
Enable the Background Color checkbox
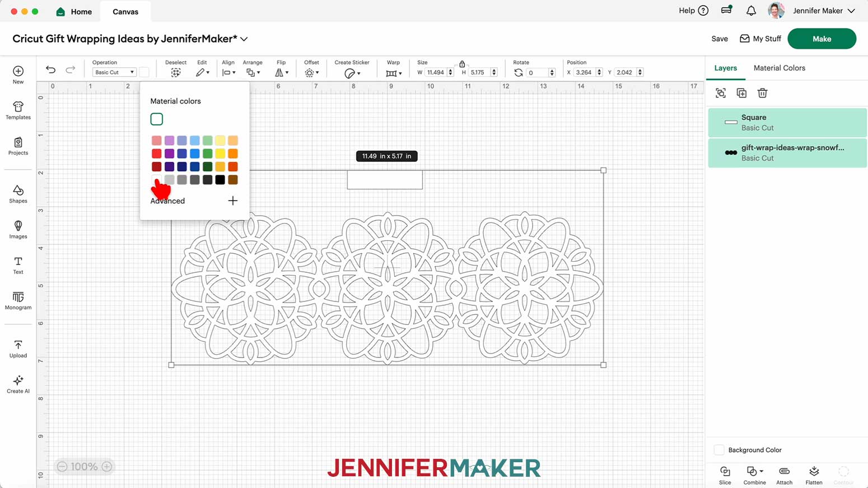719,450
